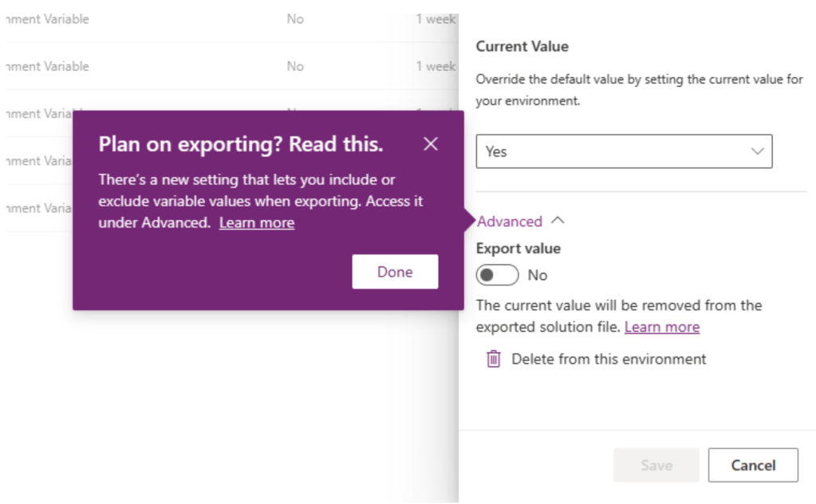Toggle the Export value switch
816x504 pixels.
point(497,275)
